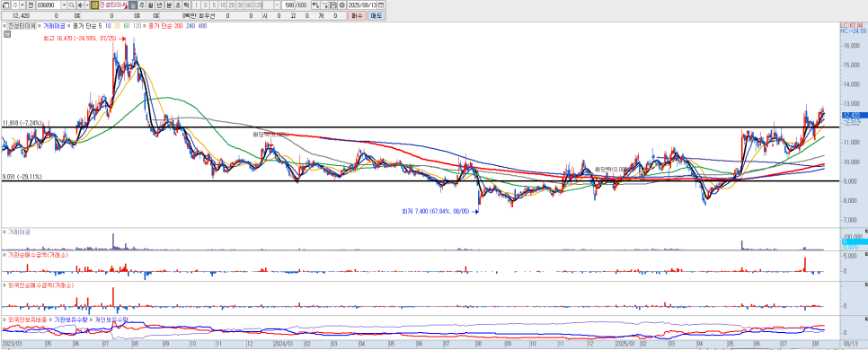
Task: Select the minute (분) chart tab
Action: coord(169,4)
